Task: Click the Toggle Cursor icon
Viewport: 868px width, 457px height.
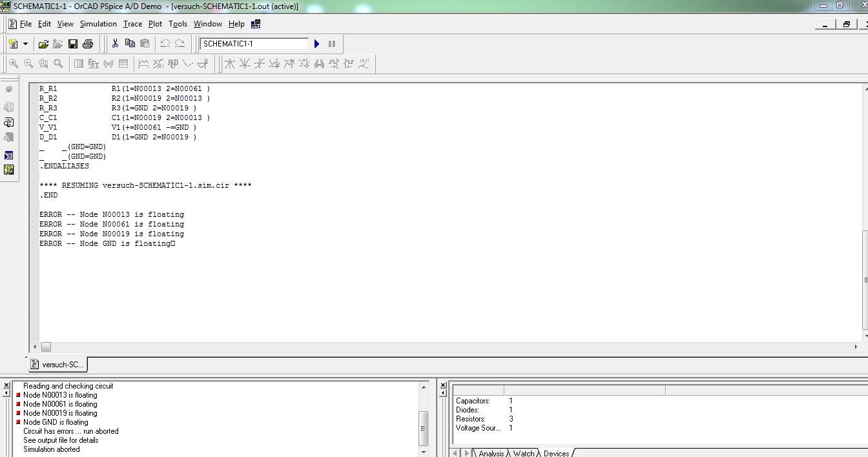Action: [203, 64]
